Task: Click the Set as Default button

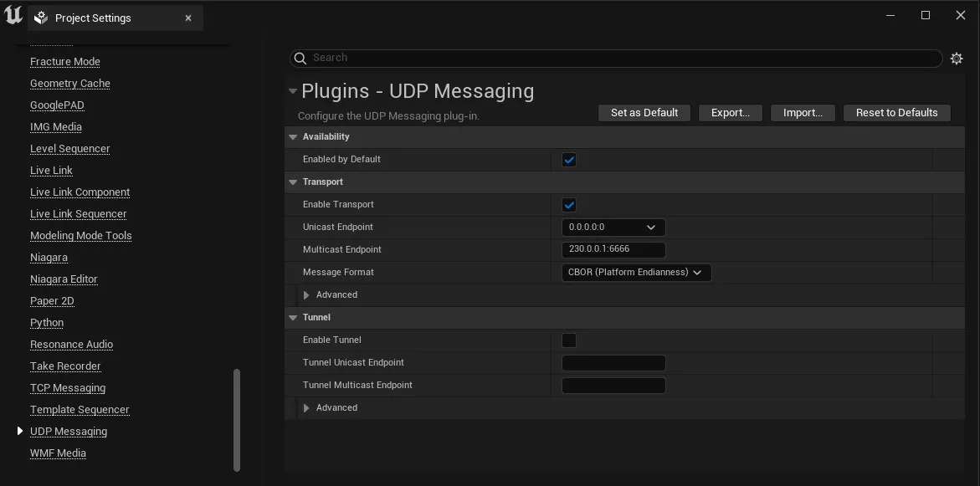Action: pyautogui.click(x=644, y=112)
